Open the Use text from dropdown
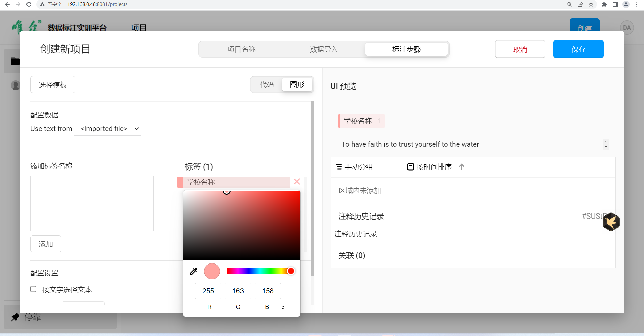644x336 pixels. (108, 129)
